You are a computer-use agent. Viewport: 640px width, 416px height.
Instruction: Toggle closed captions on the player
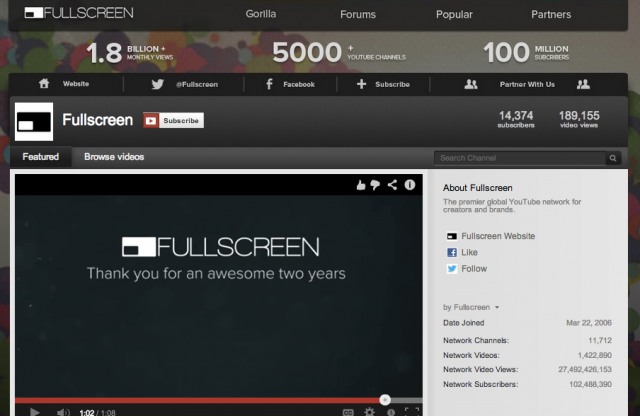pyautogui.click(x=348, y=411)
